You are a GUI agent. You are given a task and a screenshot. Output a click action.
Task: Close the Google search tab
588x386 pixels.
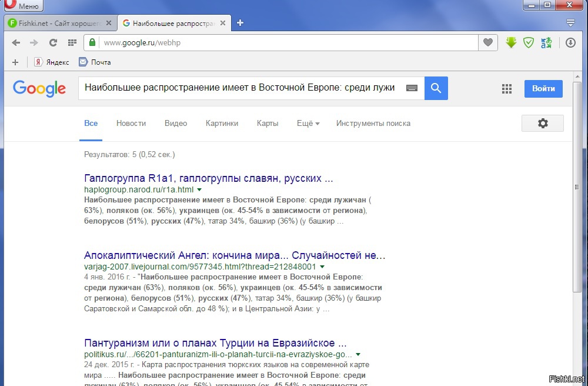click(223, 24)
